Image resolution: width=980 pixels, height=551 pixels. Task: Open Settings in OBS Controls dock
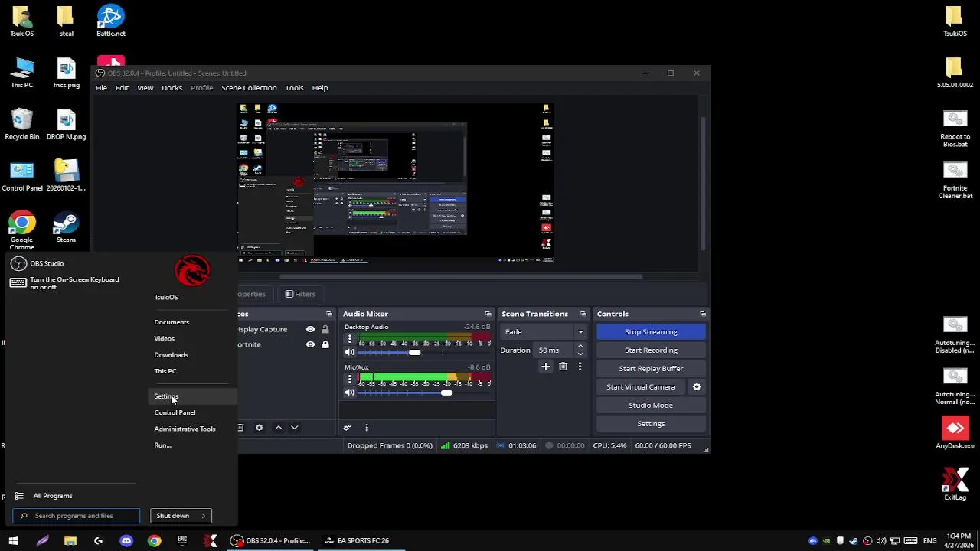click(x=651, y=424)
